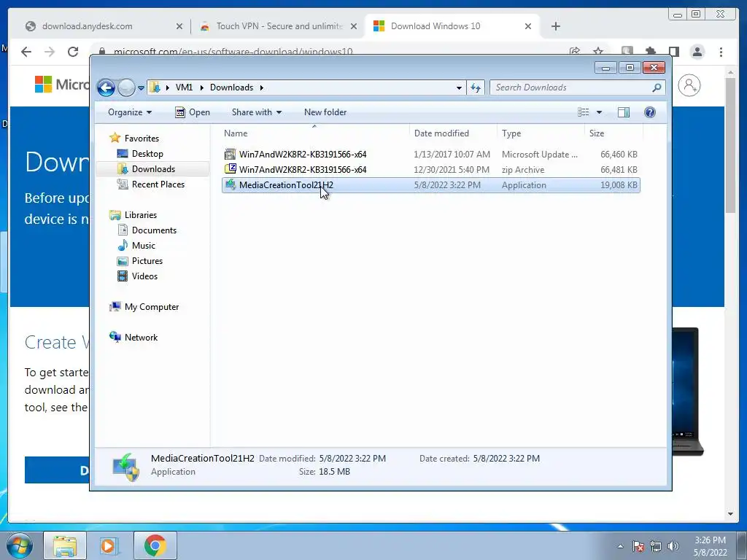The width and height of the screenshot is (747, 560).
Task: Open the Videos library
Action: (144, 276)
